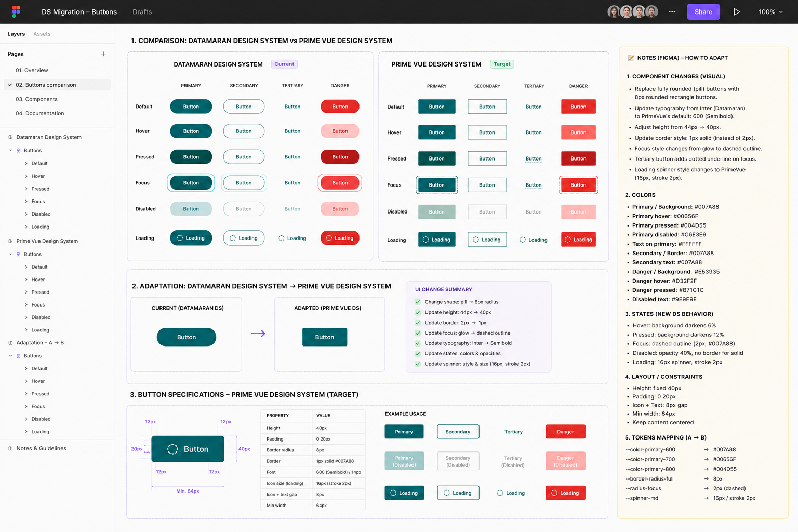Expand Datamaran Default layer chevron

pos(26,163)
